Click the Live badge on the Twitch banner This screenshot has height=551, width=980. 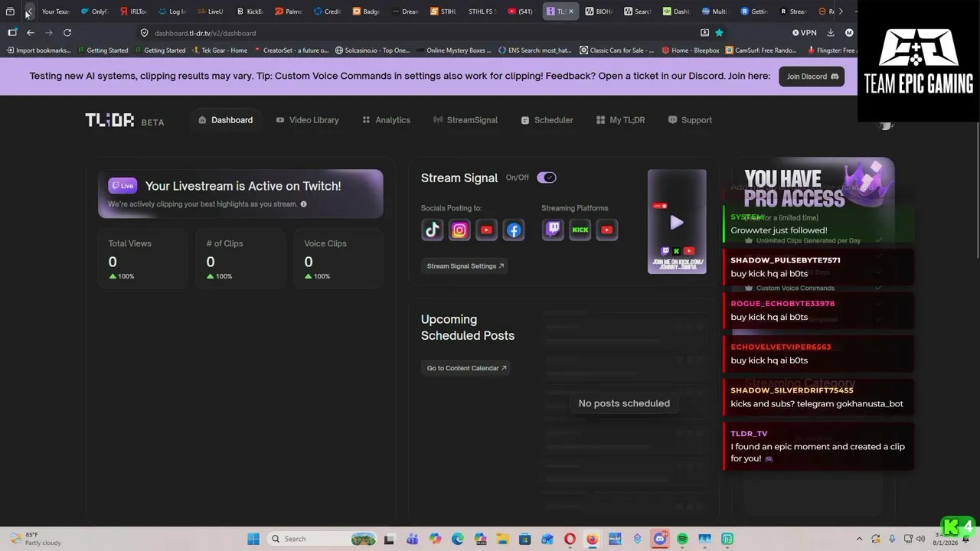click(122, 185)
